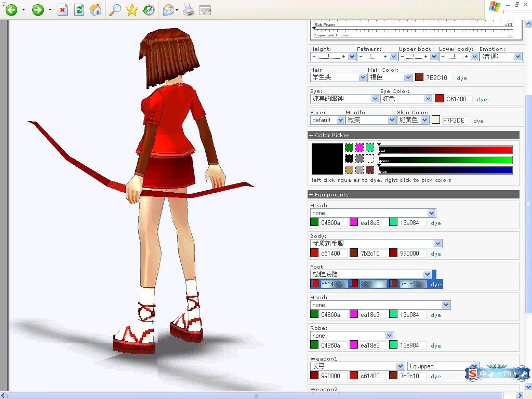Open the Weapon1 dropdown showing 长弓
Viewport: 532px width, 399px height.
(357, 366)
